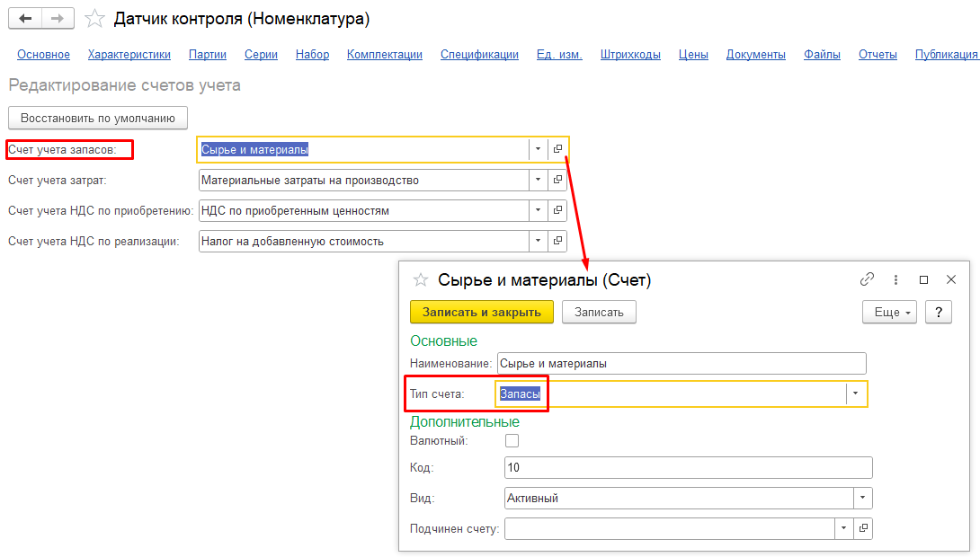Go forward with the right arrow
The width and height of the screenshot is (980, 557).
(58, 18)
